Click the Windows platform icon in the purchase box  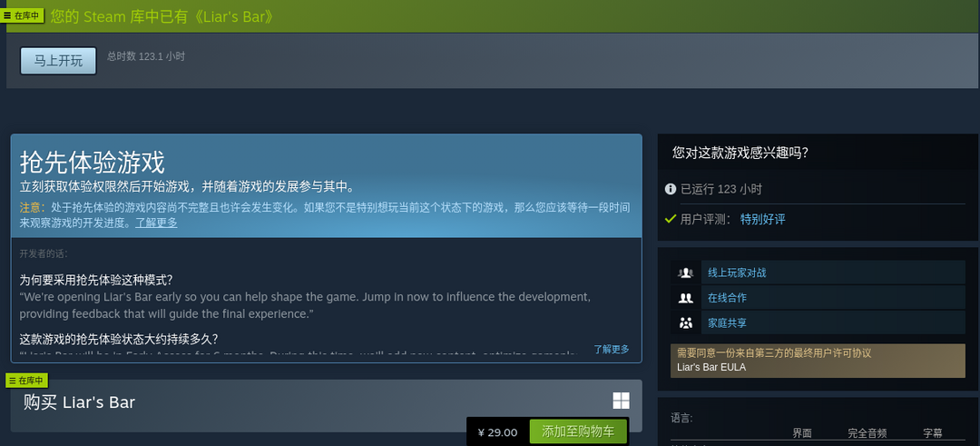tap(621, 401)
